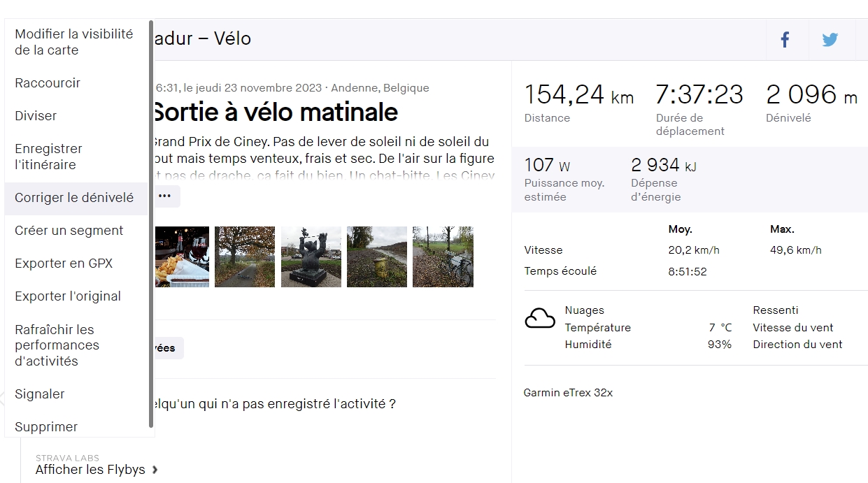Open the three-dots more options button
868x483 pixels.
[x=164, y=196]
